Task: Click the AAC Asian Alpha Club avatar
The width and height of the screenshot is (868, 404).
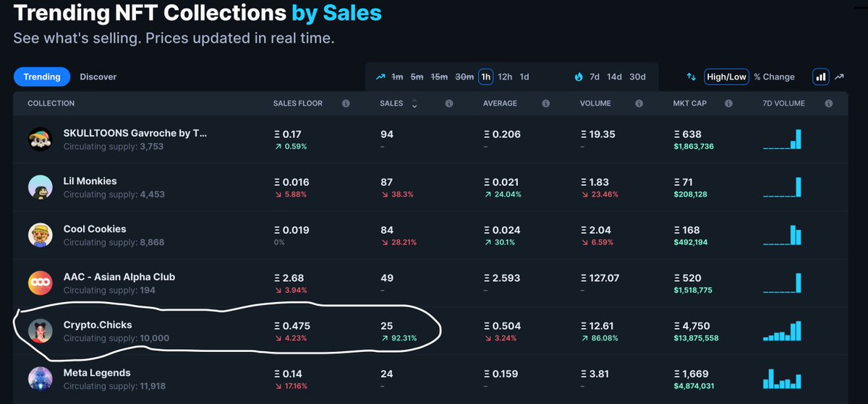Action: [x=41, y=283]
